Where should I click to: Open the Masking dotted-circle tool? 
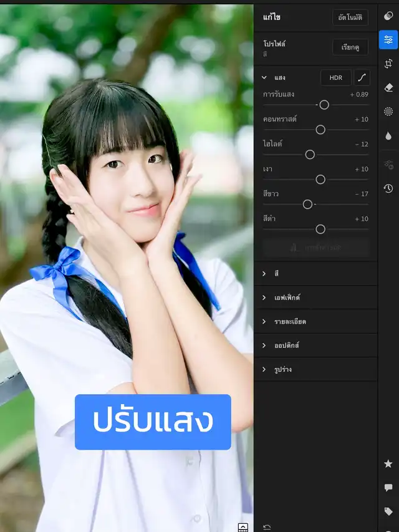(388, 112)
